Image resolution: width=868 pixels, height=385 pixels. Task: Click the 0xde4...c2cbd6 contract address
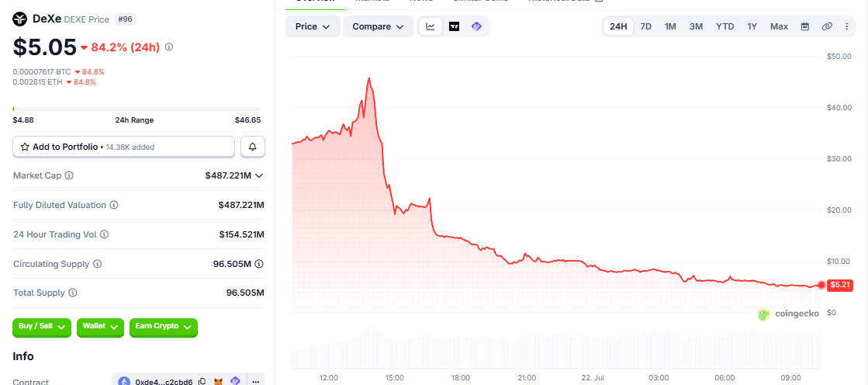pos(164,382)
